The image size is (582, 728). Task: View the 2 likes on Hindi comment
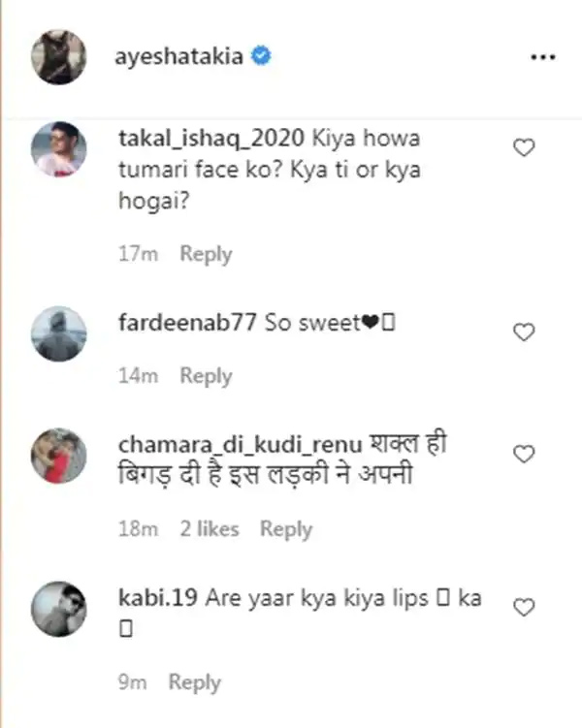(x=210, y=529)
